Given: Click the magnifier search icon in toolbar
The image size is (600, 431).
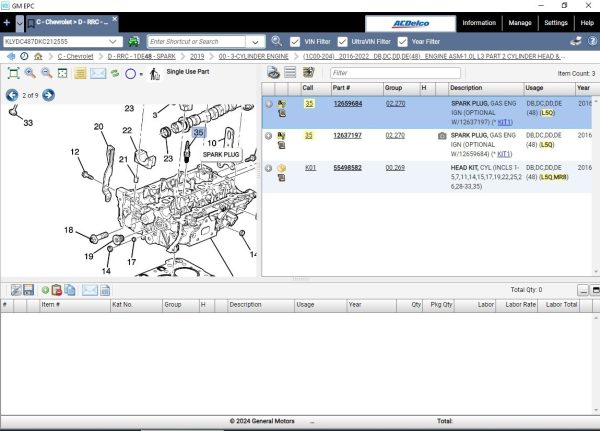Looking at the screenshot, I should pos(276,41).
